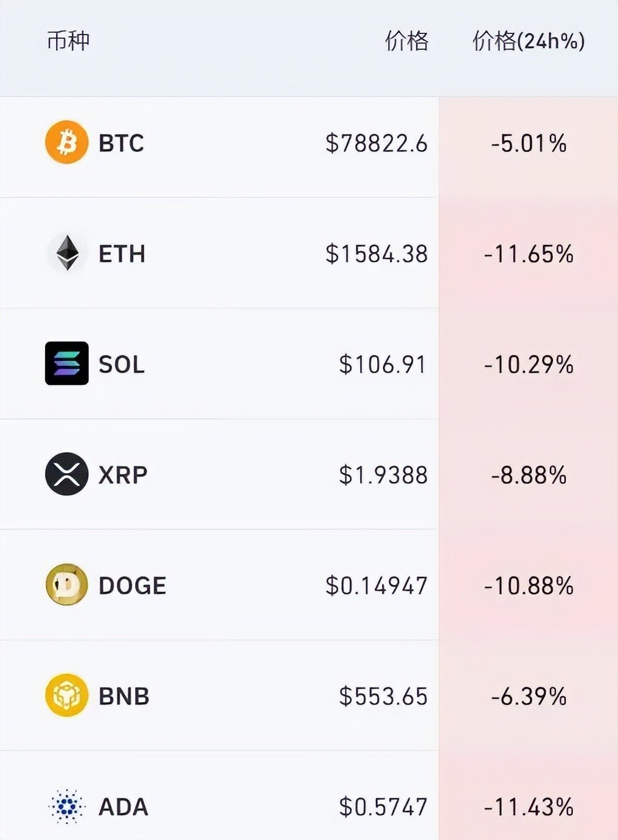Select the Solana logo icon
The image size is (618, 840).
67,363
